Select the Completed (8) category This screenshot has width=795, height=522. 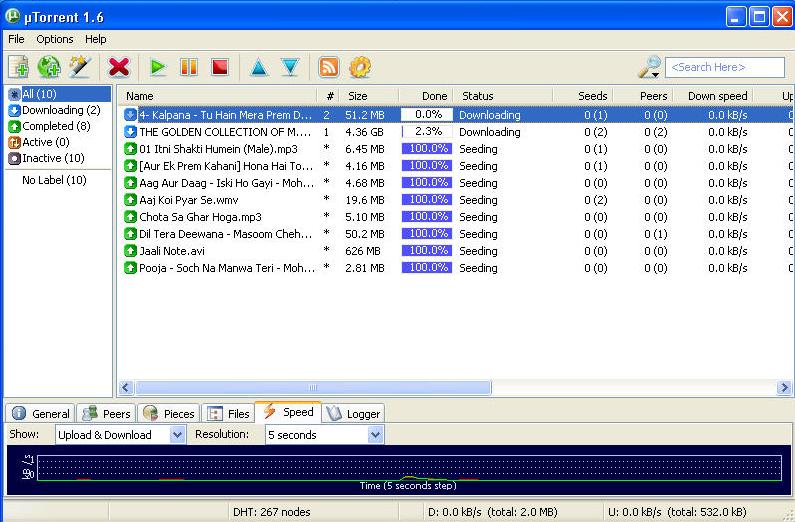click(x=49, y=126)
